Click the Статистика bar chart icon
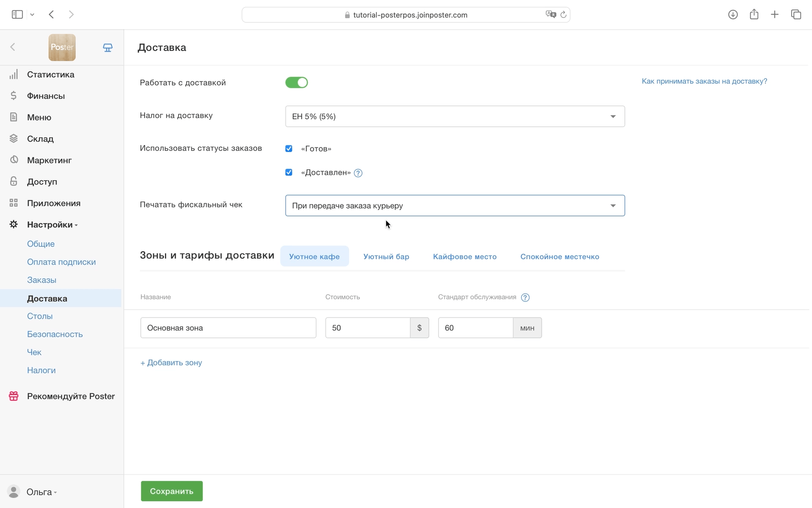 [x=14, y=75]
